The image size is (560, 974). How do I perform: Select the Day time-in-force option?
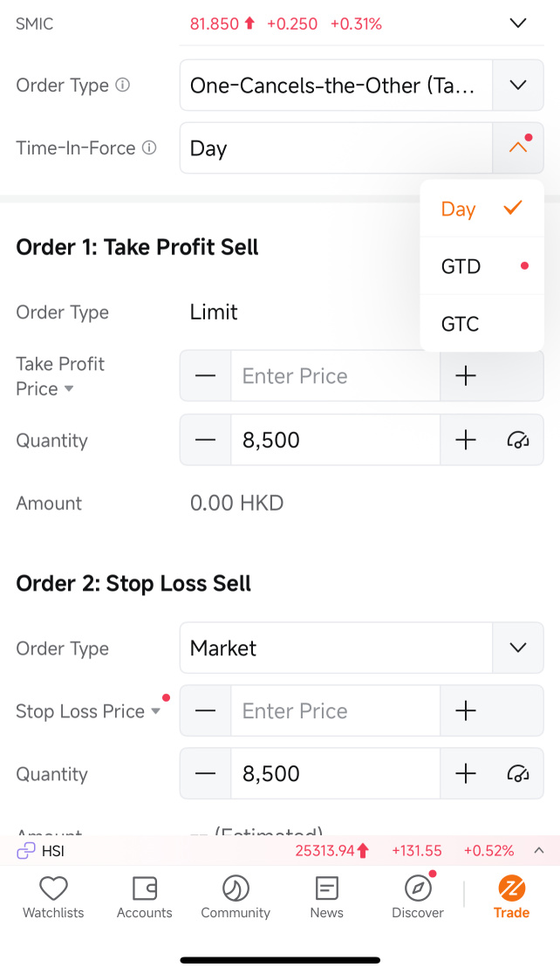coord(481,209)
